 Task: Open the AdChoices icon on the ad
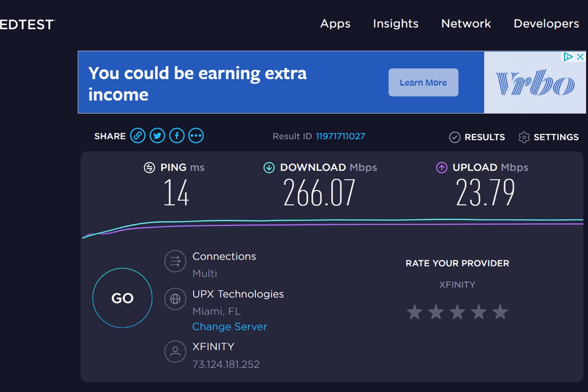tap(568, 57)
